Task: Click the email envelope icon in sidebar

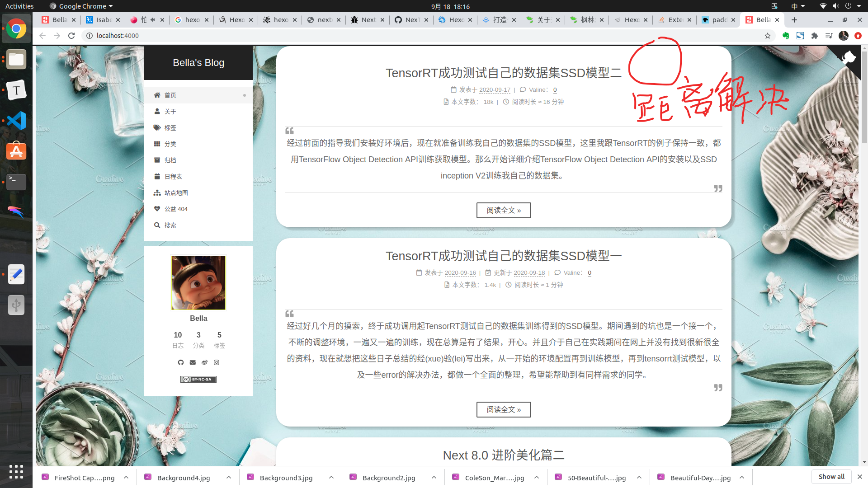Action: (193, 362)
